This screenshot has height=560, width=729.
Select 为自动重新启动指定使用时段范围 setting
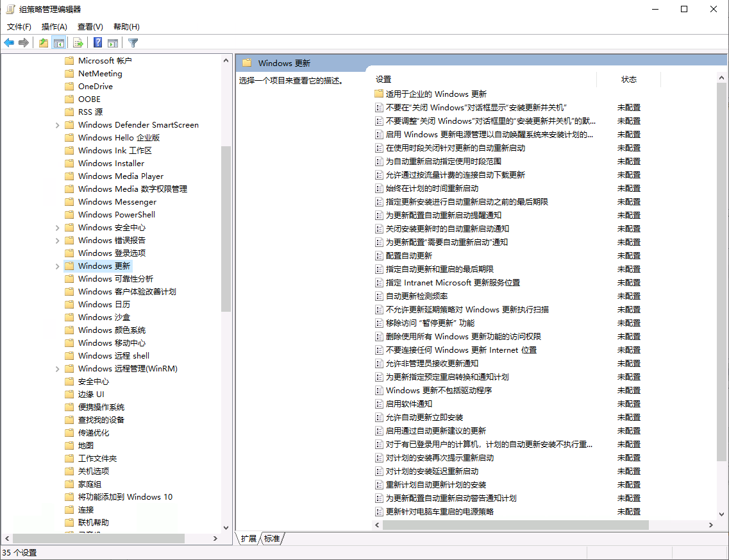[444, 162]
